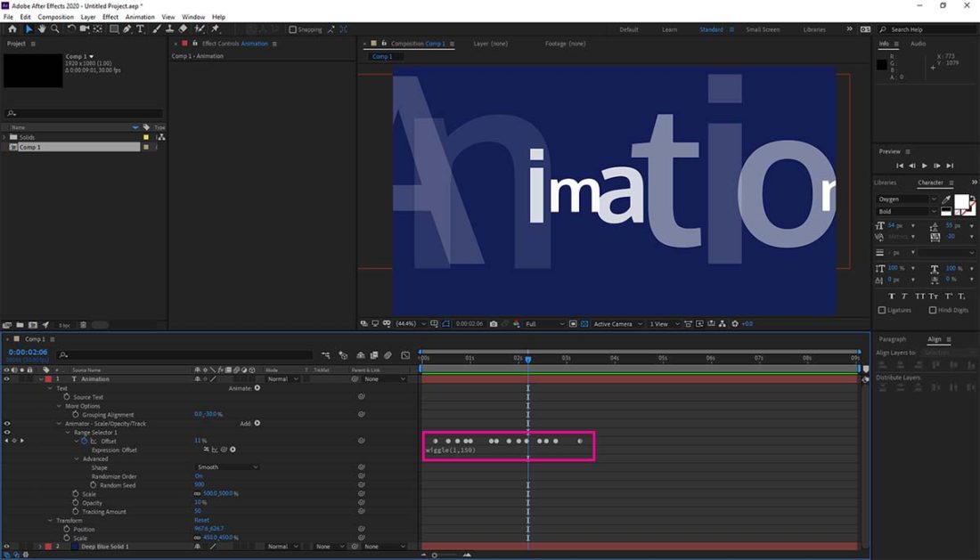Collapse the Advanced property group
This screenshot has width=980, height=560.
click(x=77, y=459)
